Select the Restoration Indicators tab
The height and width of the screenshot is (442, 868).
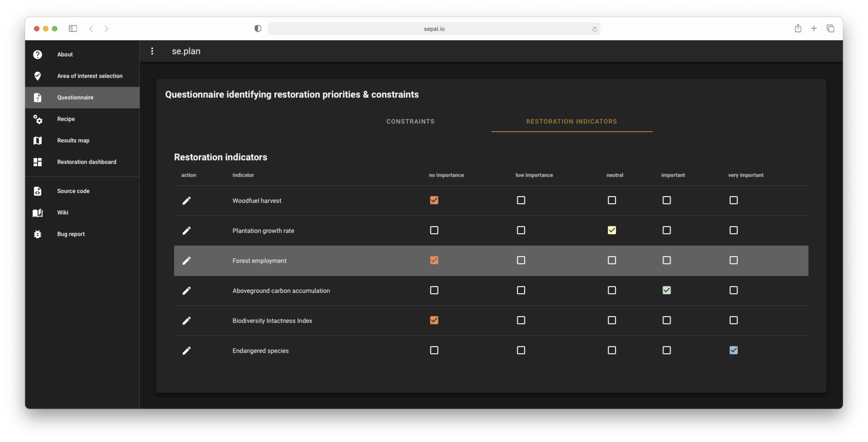(571, 121)
